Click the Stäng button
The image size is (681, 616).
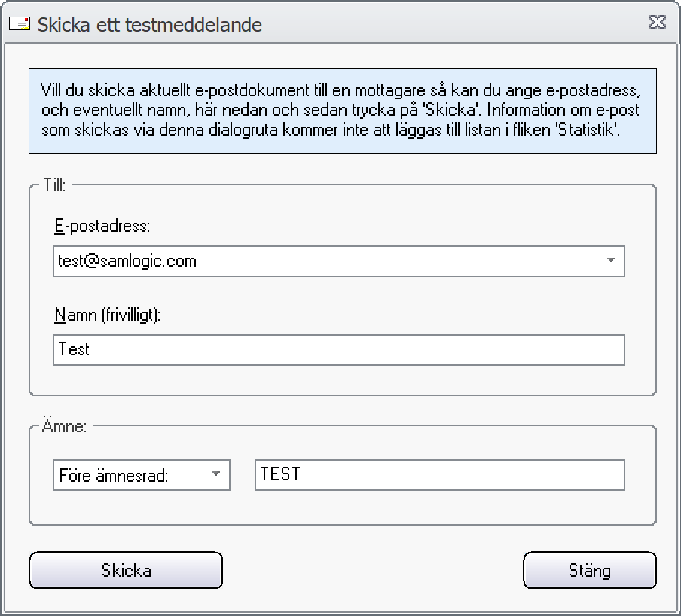point(590,570)
